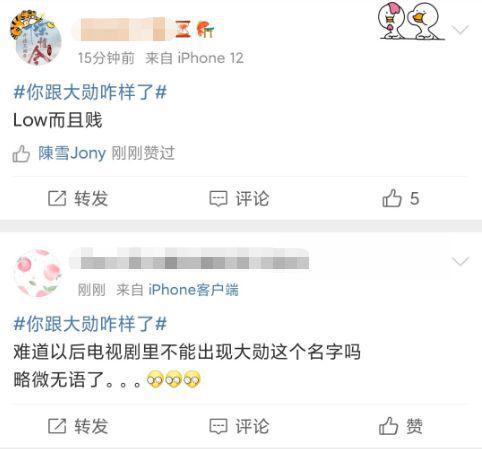Open the second post's chevron menu
482x449 pixels.
coord(460,261)
